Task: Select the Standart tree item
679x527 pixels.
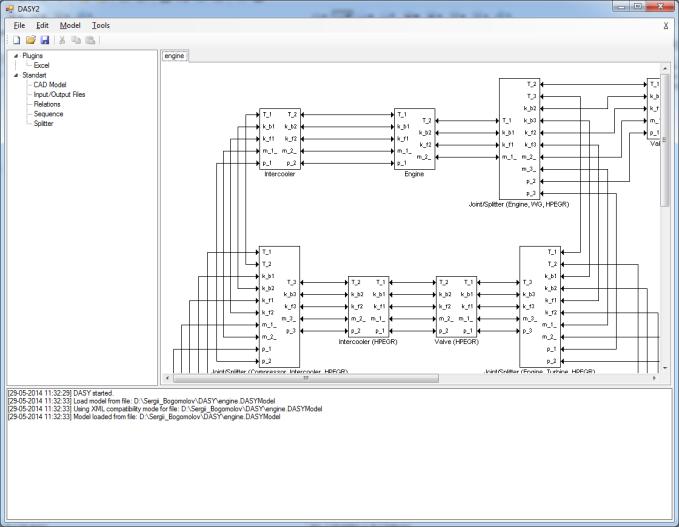Action: (34, 75)
